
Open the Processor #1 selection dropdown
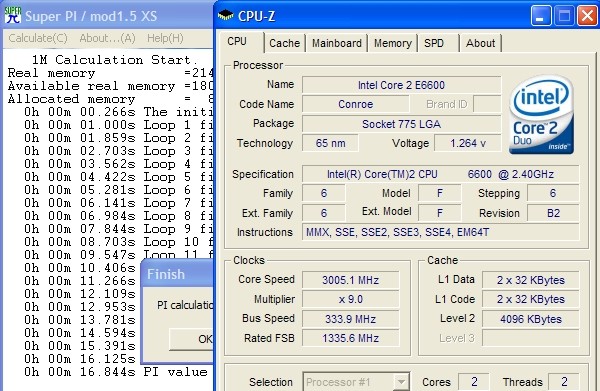[x=401, y=382]
